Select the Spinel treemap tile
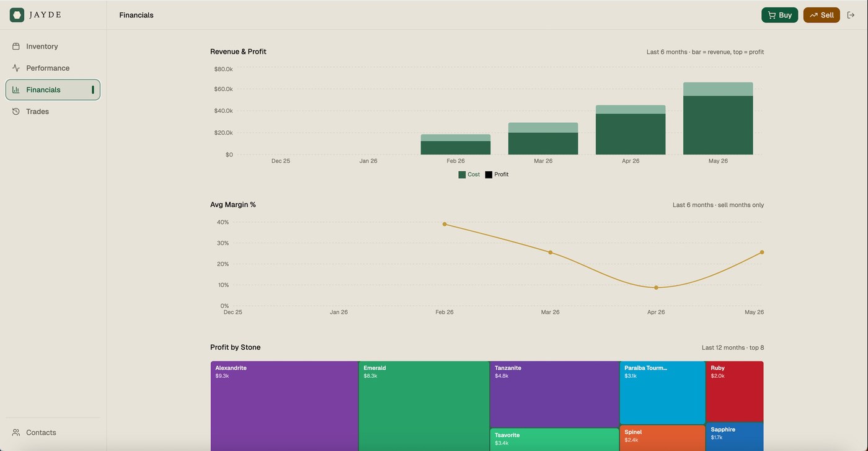Viewport: 868px width, 451px height. click(662, 438)
